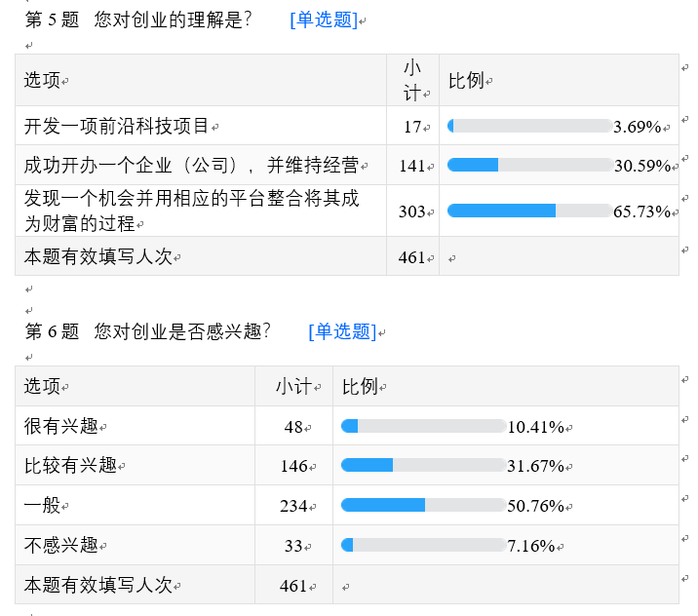This screenshot has height=616, width=698.
Task: Select the 31.67% progress bar
Action: click(423, 465)
